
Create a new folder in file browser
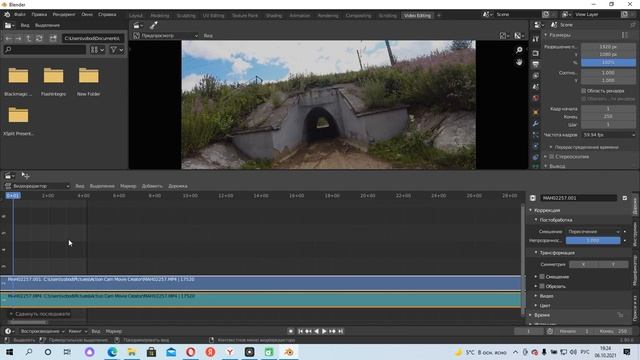[x=53, y=38]
